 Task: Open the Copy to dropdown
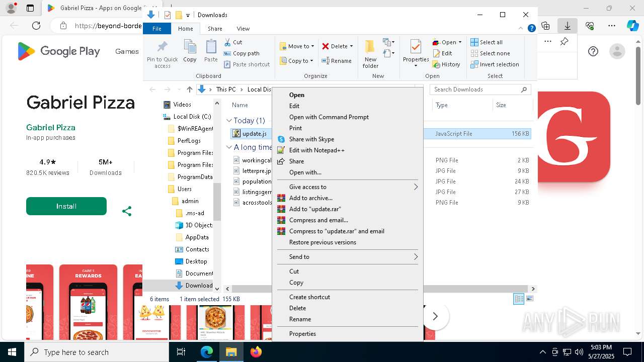pyautogui.click(x=297, y=61)
